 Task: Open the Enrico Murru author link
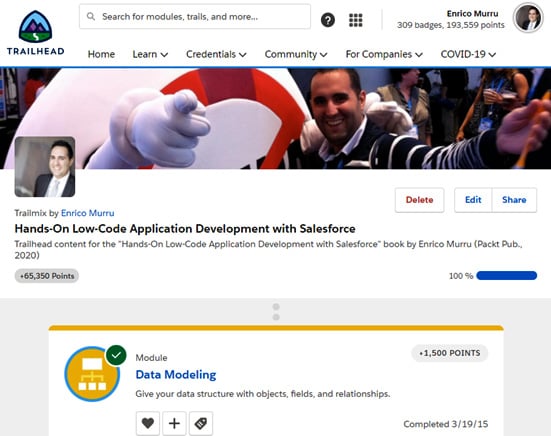[x=87, y=213]
